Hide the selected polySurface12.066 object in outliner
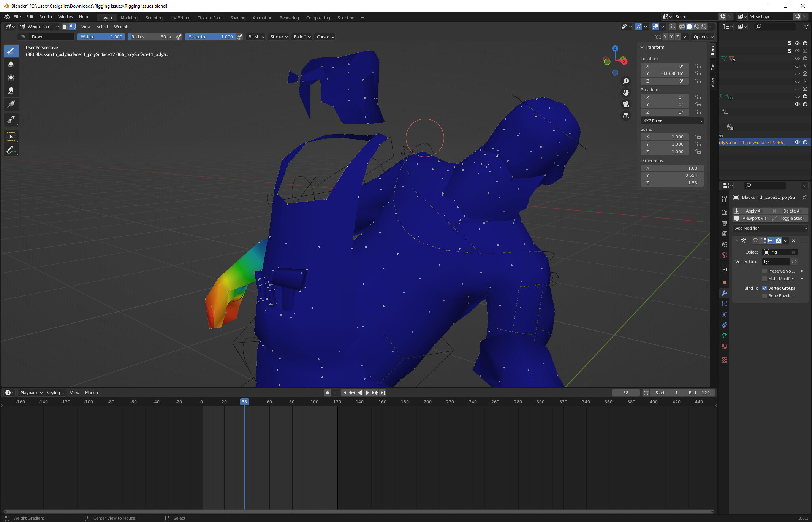Viewport: 812px width, 522px height. tap(797, 142)
